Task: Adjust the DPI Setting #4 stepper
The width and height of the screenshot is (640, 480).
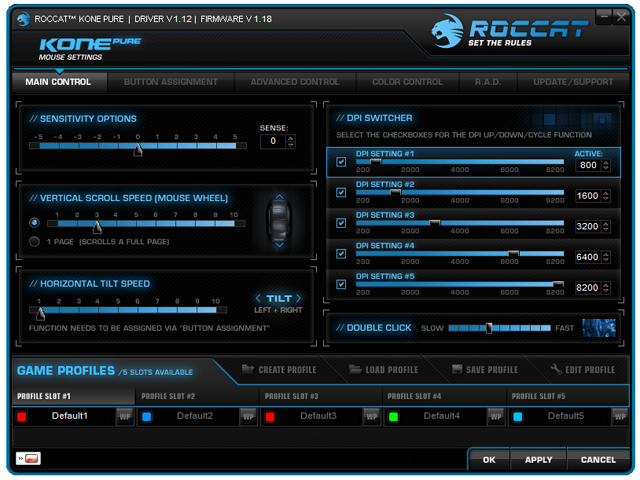Action: tap(606, 257)
